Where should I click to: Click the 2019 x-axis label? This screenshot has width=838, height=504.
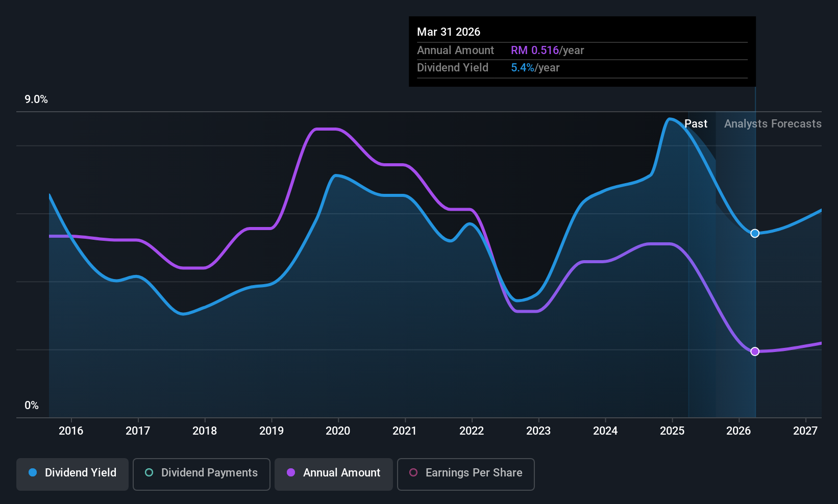[272, 431]
